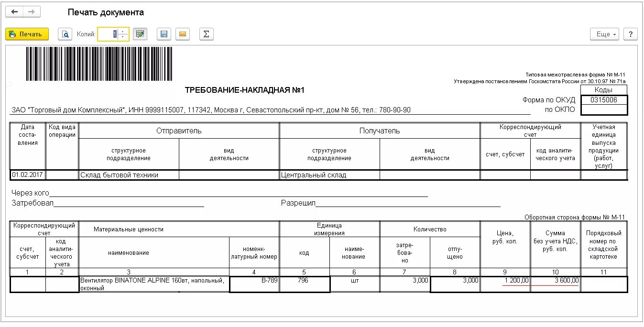This screenshot has height=327, width=644.
Task: Select text Оборотная сторона формы № М-11
Action: point(574,217)
